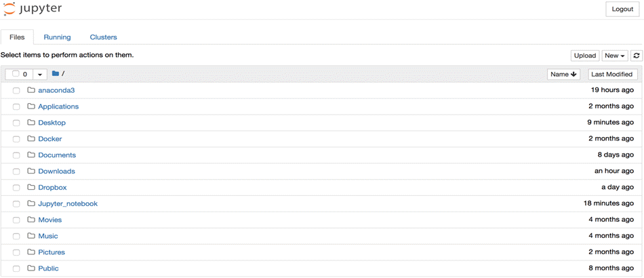Click the root folder breadcrumb icon
This screenshot has width=644, height=278.
click(56, 74)
